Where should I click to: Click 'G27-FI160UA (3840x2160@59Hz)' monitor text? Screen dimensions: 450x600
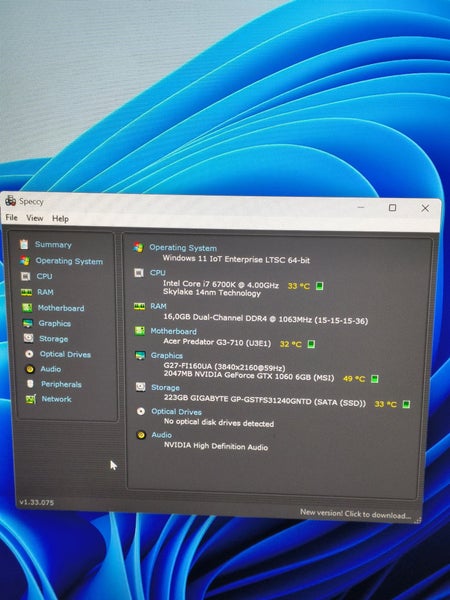[224, 367]
